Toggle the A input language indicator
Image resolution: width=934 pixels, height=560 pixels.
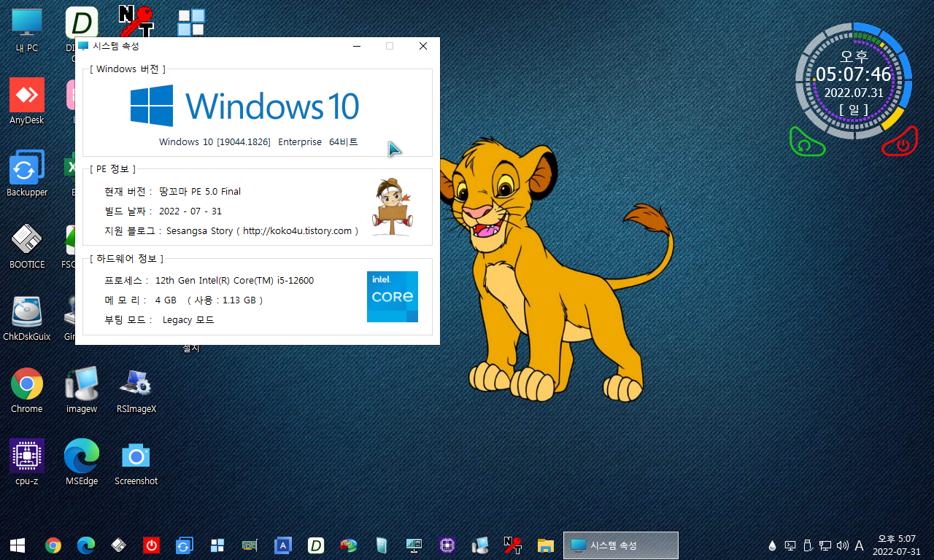click(860, 545)
